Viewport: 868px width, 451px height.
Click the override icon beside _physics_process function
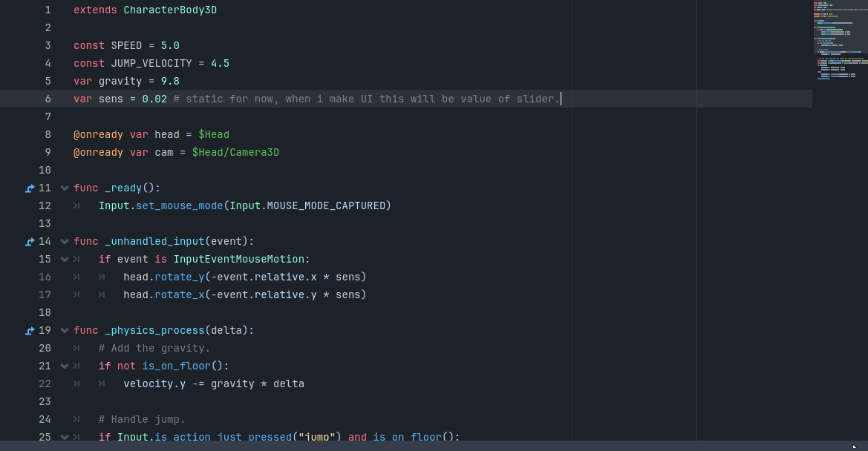30,331
